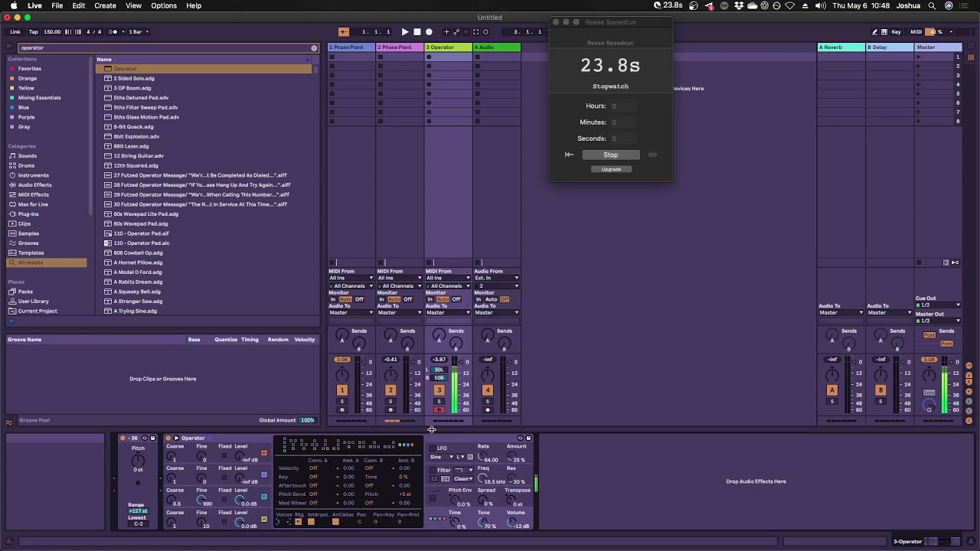This screenshot has width=980, height=551.
Task: Open Master Out 1/2 dropdown
Action: (x=938, y=321)
